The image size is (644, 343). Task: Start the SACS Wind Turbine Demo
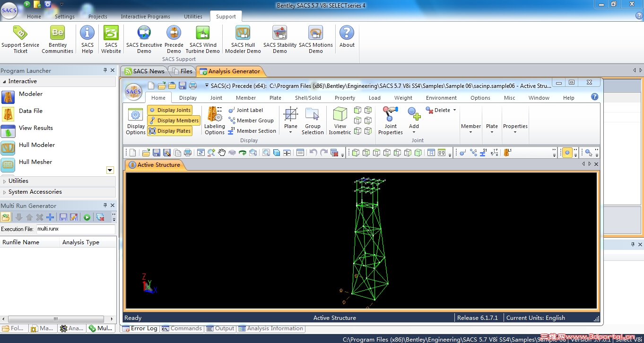click(x=203, y=39)
